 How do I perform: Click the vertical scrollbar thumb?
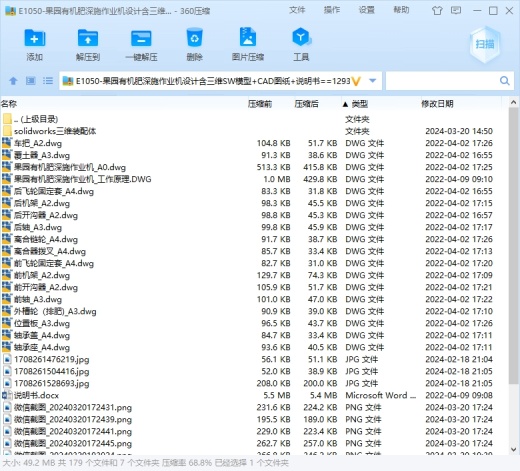pyautogui.click(x=513, y=245)
